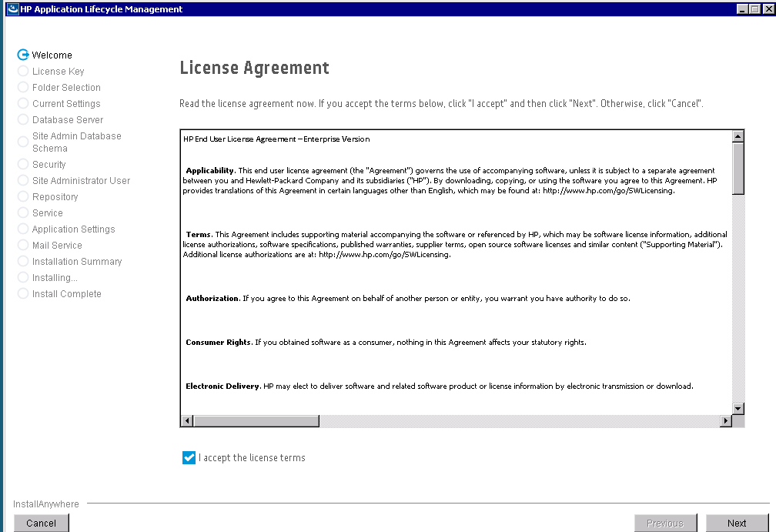Click the horizontal scrollbar thumb of license text
776x532 pixels.
pos(256,421)
